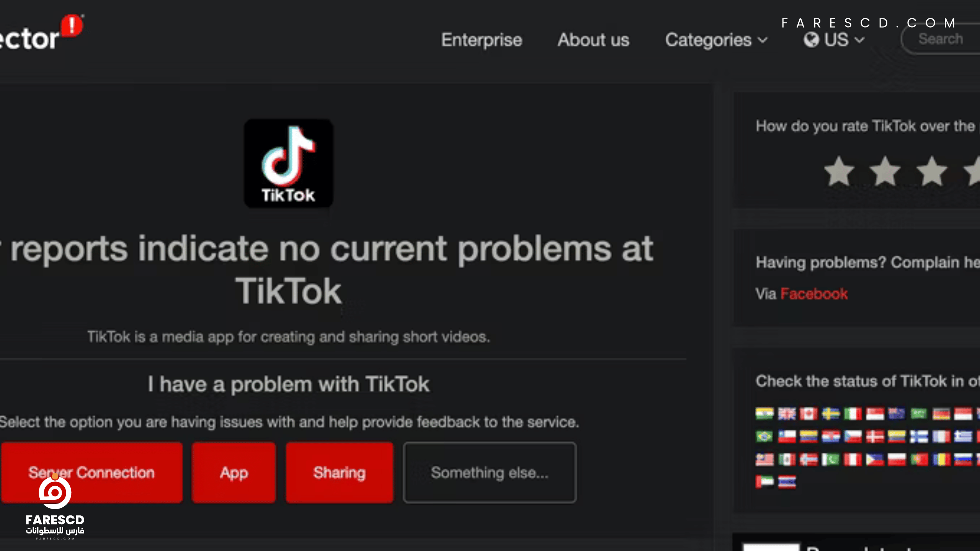The height and width of the screenshot is (551, 980).
Task: Report a Sharing problem
Action: (x=340, y=473)
